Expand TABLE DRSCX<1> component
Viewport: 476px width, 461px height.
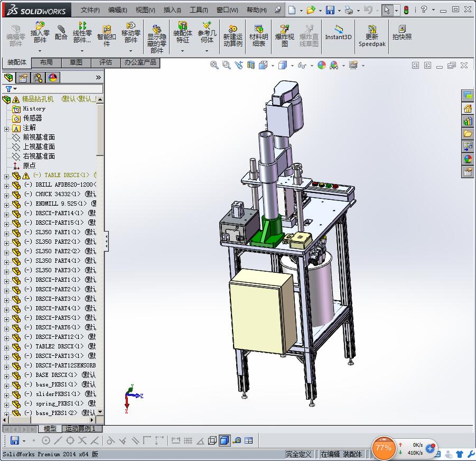[6, 176]
